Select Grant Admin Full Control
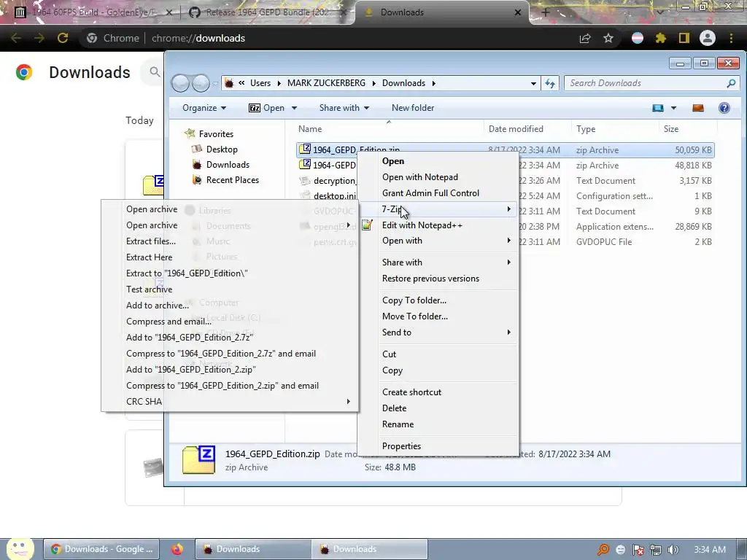This screenshot has width=747, height=560. (430, 192)
